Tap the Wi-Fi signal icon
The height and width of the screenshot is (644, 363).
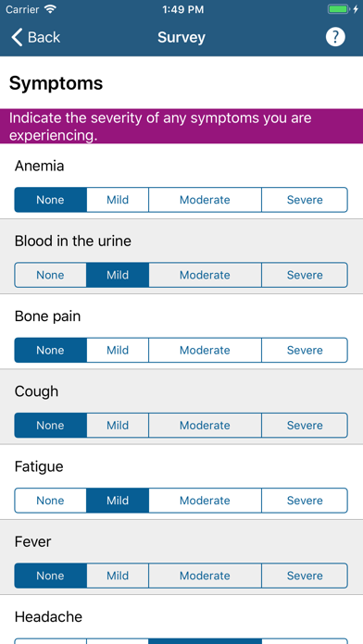(51, 9)
